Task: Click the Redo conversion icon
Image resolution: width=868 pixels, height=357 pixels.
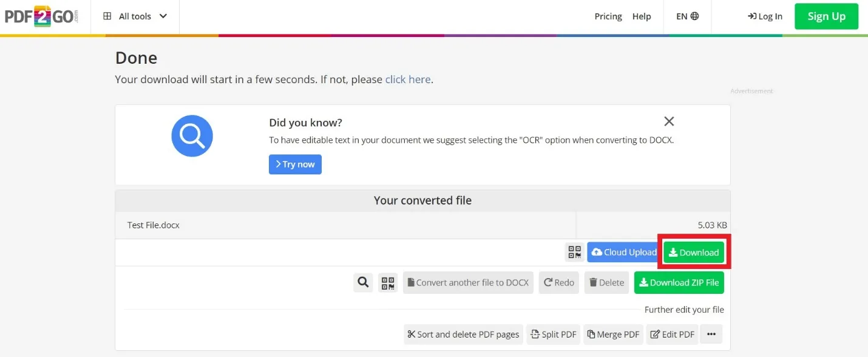Action: (558, 282)
